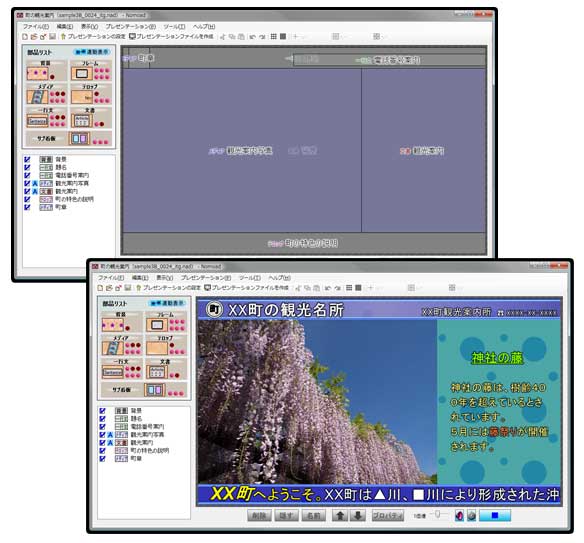
Task: Select the メディア part thumbnail in back window
Action: (37, 97)
